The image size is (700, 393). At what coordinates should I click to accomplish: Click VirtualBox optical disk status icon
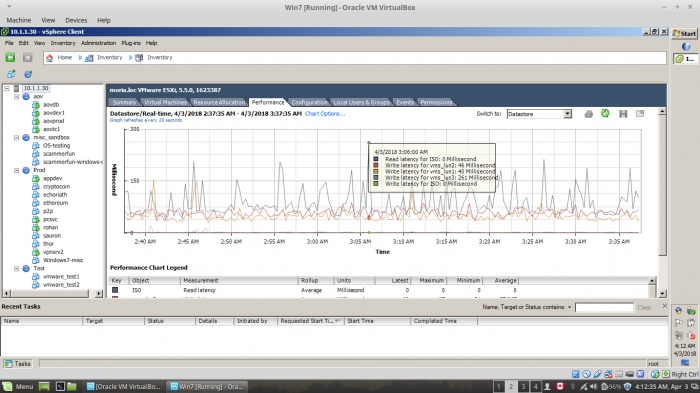(x=586, y=374)
